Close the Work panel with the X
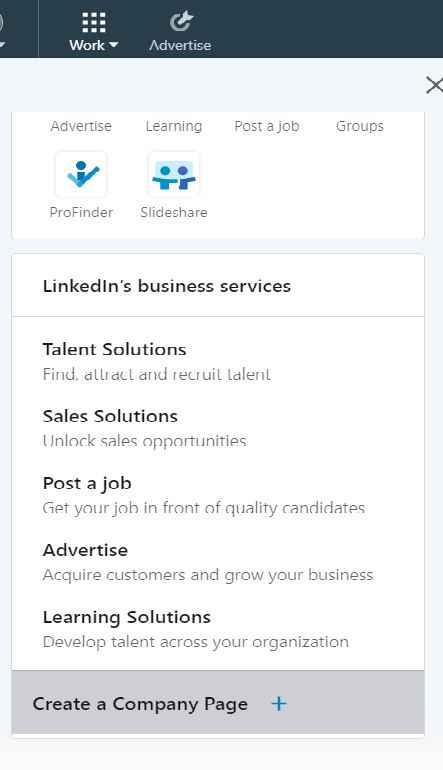The height and width of the screenshot is (770, 443). (434, 85)
